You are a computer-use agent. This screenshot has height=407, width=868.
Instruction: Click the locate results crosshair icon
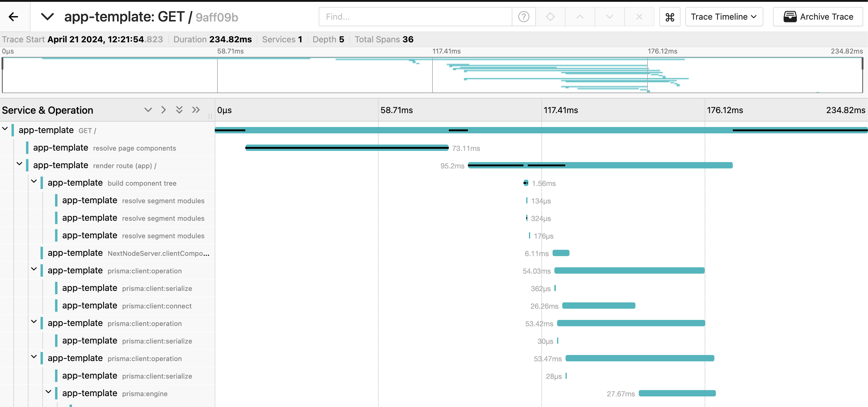pyautogui.click(x=550, y=17)
